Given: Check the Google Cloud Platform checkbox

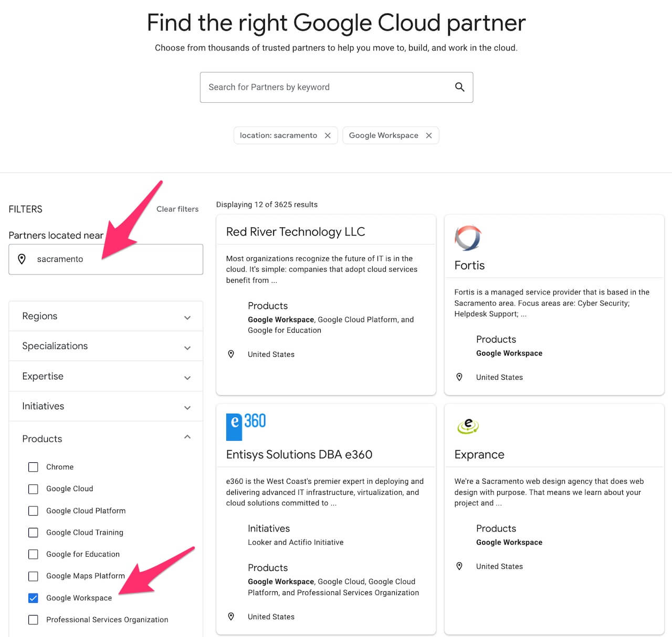Looking at the screenshot, I should coord(33,511).
